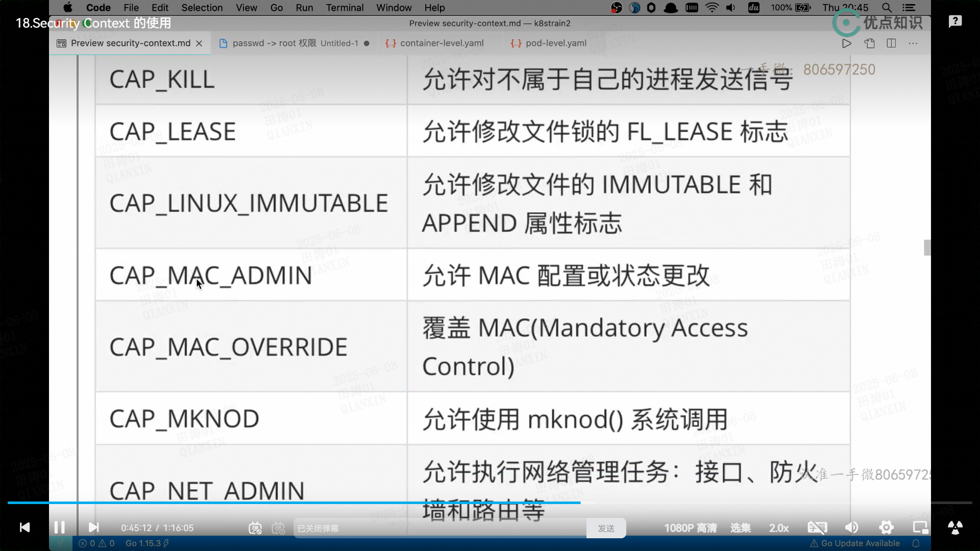The height and width of the screenshot is (551, 980).
Task: Open the 2.0x playback speed menu
Action: pos(779,528)
